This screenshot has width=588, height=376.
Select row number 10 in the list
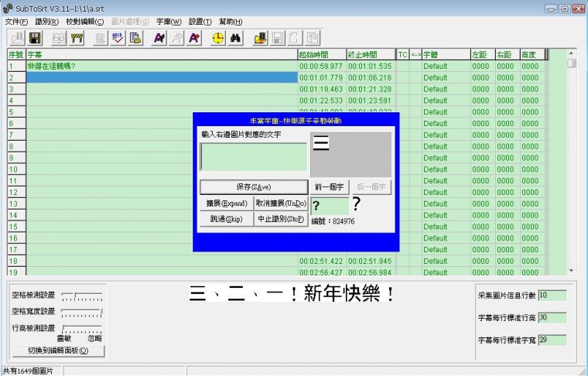(16, 169)
